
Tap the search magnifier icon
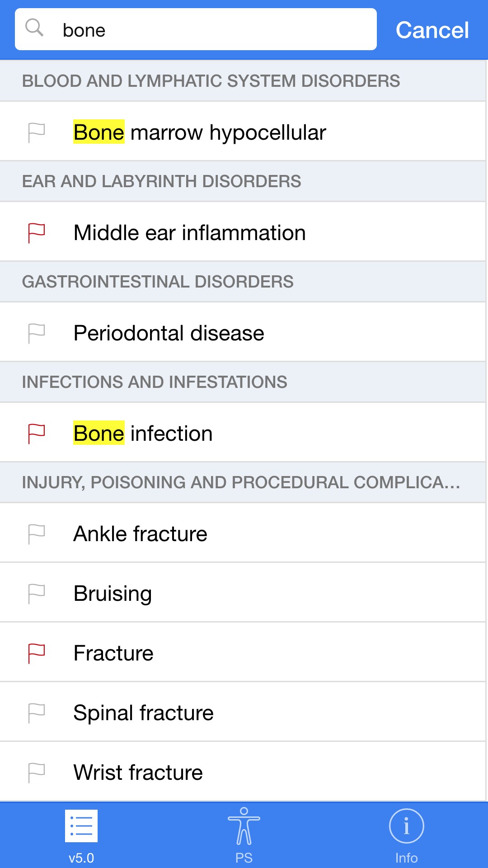[x=34, y=28]
